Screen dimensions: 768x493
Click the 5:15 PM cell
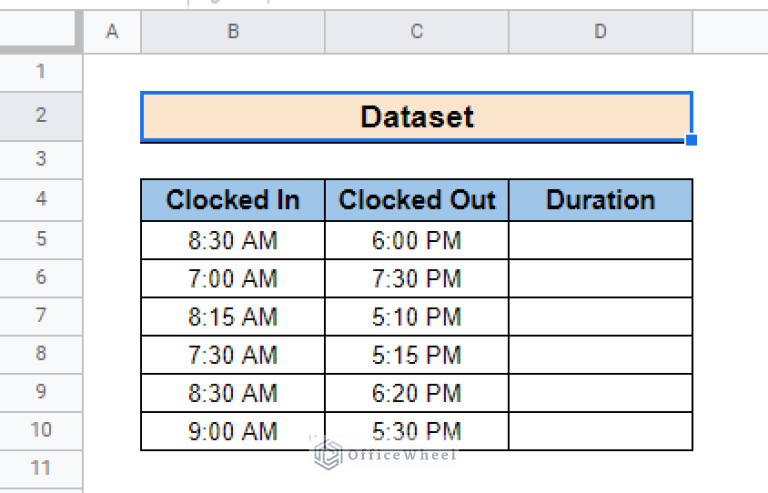click(416, 355)
